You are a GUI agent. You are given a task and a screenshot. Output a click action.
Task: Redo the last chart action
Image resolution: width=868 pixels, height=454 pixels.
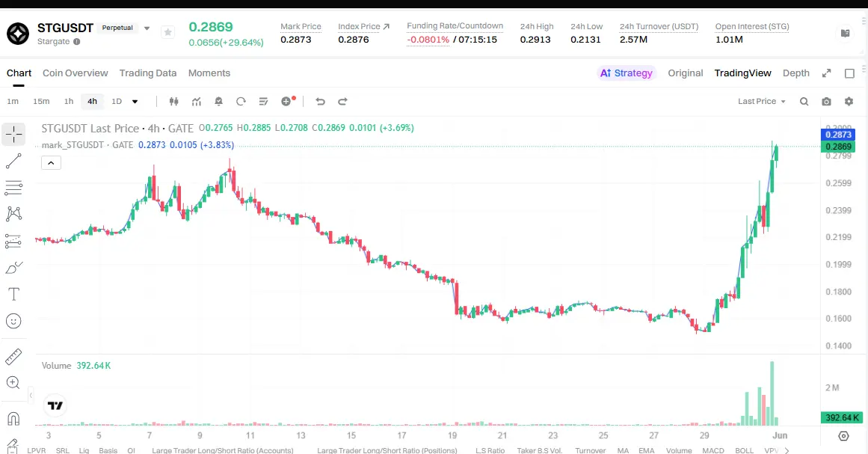pyautogui.click(x=342, y=101)
